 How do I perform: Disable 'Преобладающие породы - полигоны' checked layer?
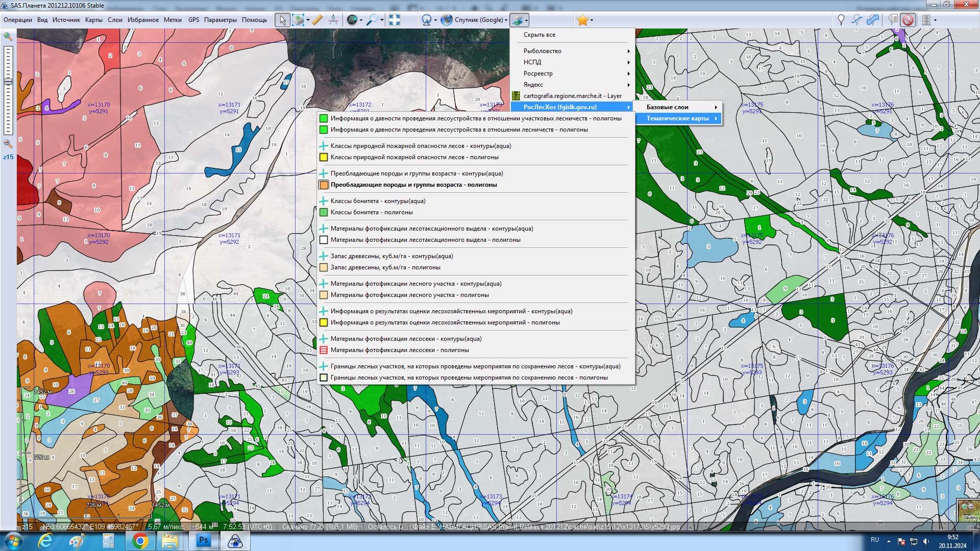tap(413, 185)
